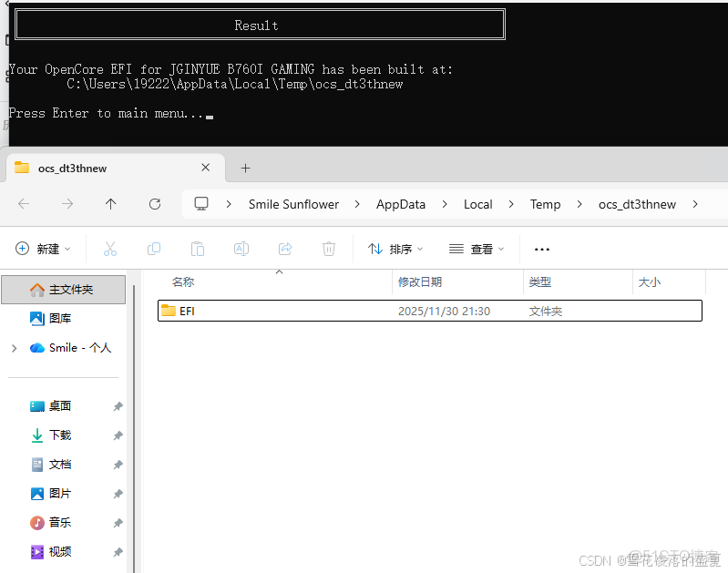Click the 文件夹 type cell of EFI
The image size is (728, 573).
click(x=546, y=312)
